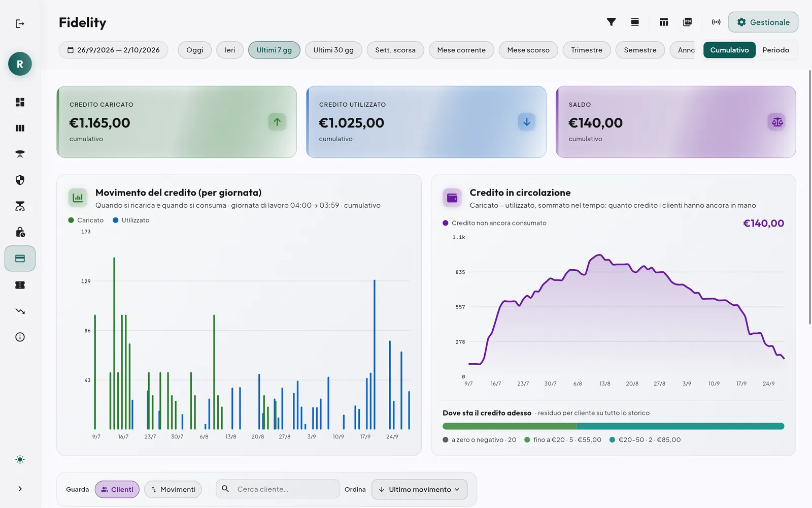
Task: Select the Cumulativo mode toggle
Action: (729, 50)
